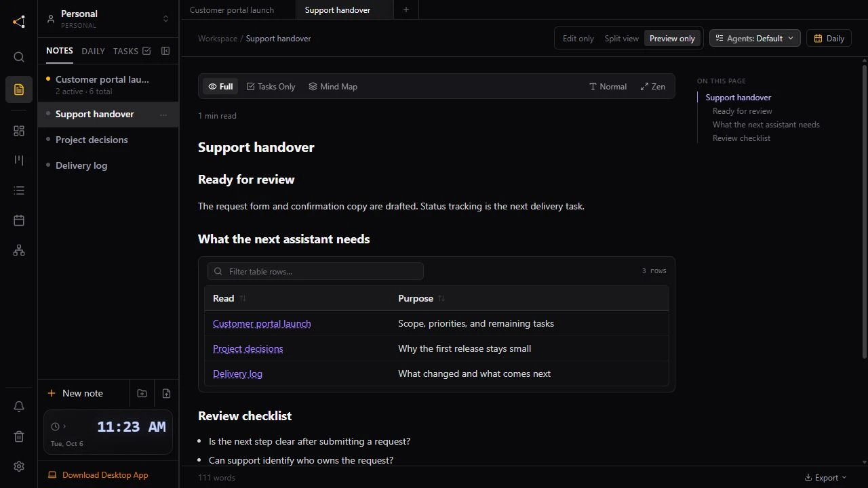Open the kanban board icon in the rail

(x=19, y=161)
